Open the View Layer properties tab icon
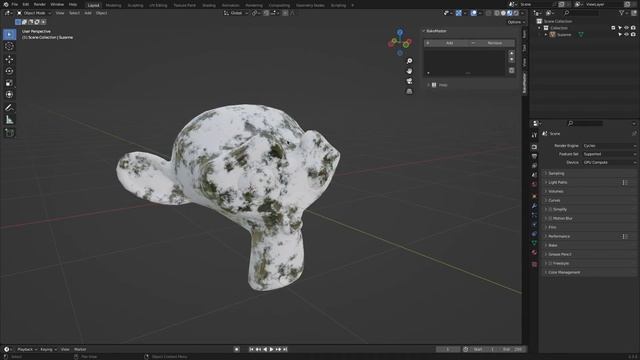Image resolution: width=640 pixels, height=360 pixels. [x=534, y=166]
